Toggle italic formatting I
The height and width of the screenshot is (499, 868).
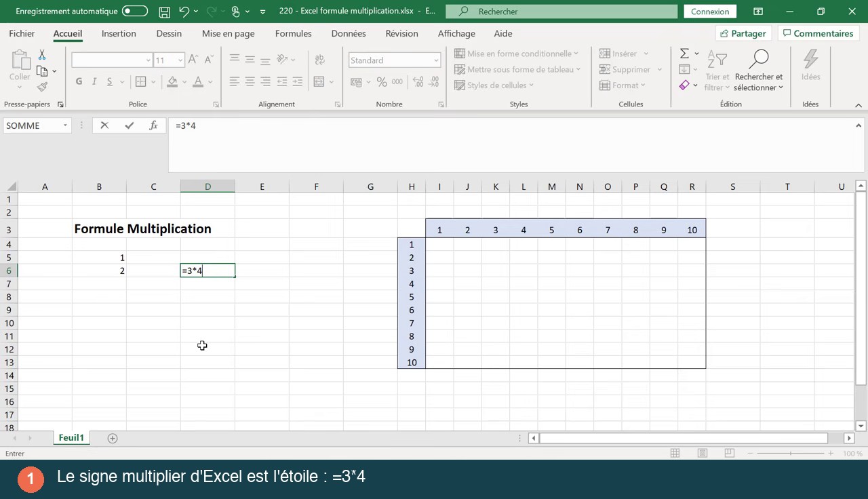[x=94, y=81]
